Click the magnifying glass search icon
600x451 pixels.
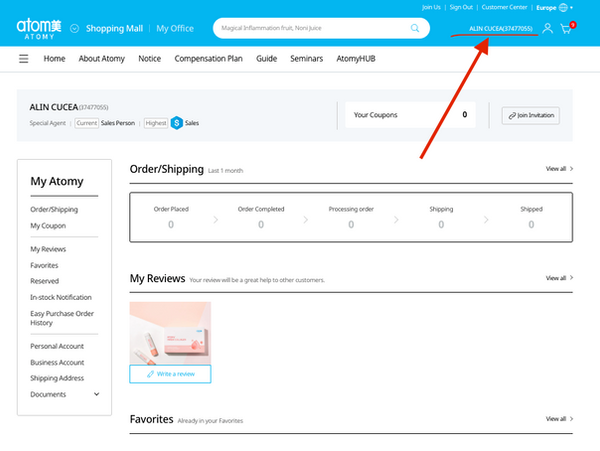(415, 28)
